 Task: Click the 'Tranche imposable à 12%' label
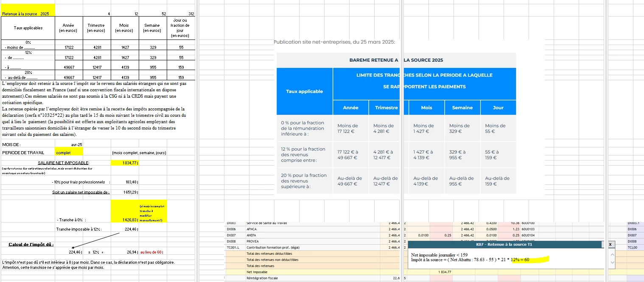pos(79,230)
